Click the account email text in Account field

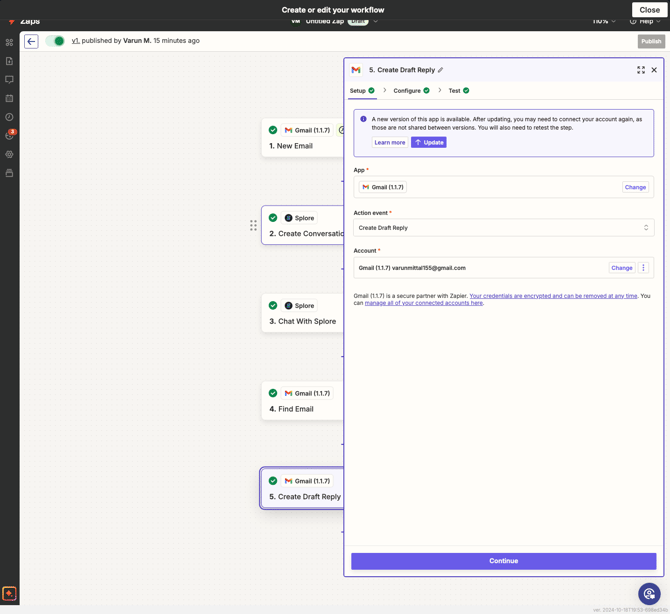click(412, 268)
